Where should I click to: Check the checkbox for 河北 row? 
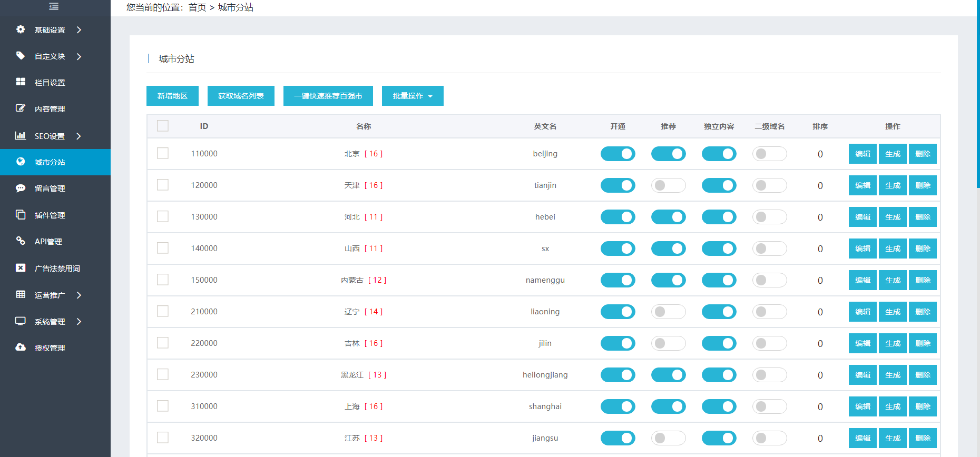pos(163,216)
